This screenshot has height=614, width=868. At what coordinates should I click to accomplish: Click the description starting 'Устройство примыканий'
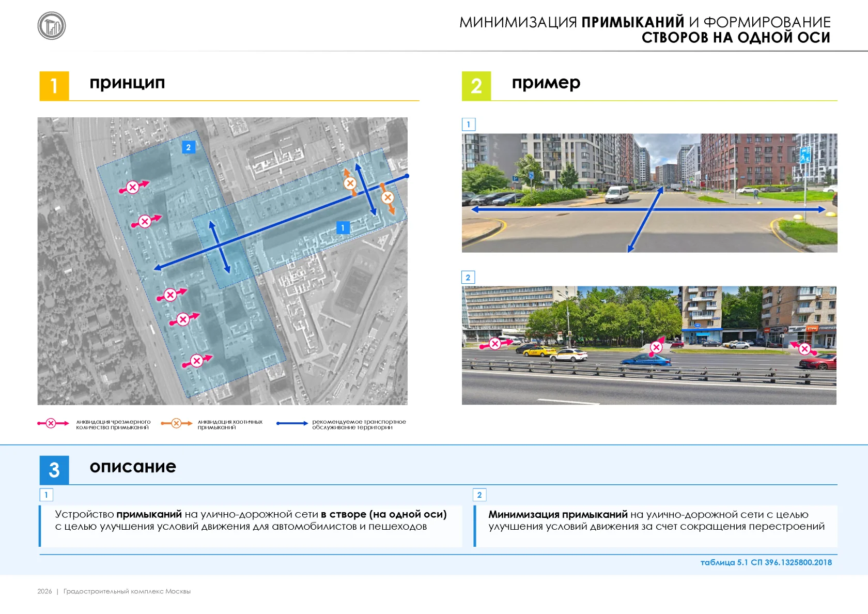pos(251,520)
